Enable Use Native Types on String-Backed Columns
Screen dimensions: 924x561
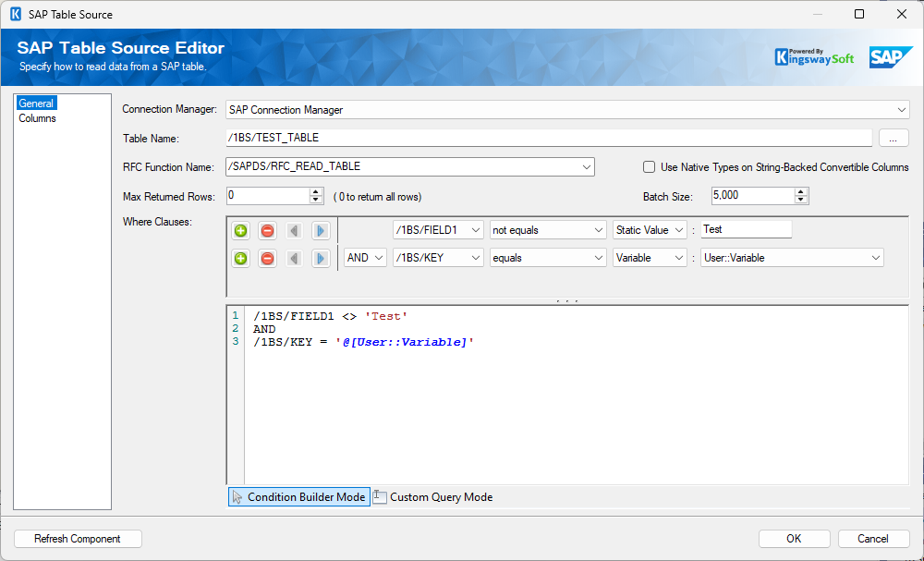[650, 167]
